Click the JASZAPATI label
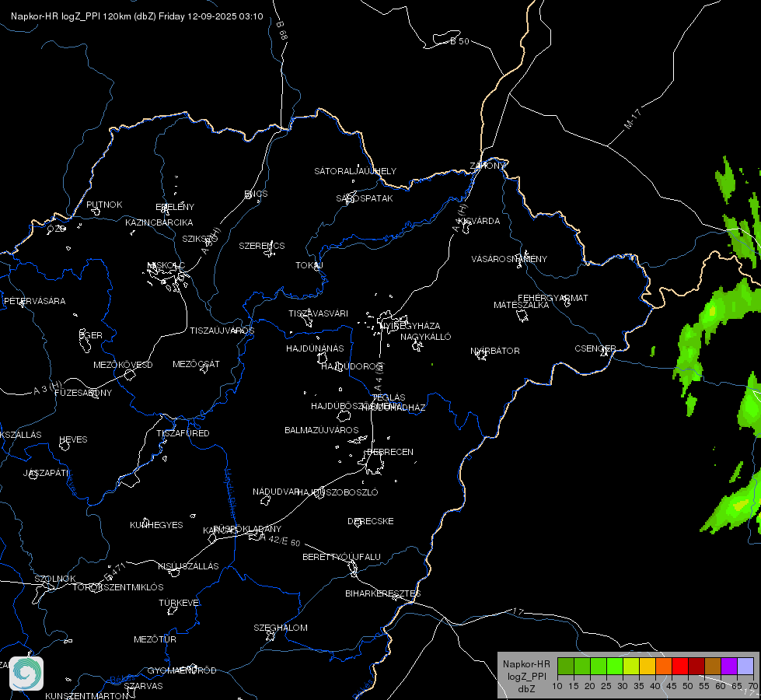The width and height of the screenshot is (761, 700). pos(46,473)
